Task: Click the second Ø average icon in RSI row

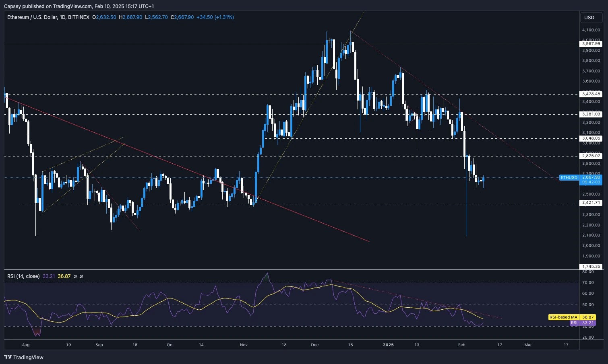Action: point(81,276)
